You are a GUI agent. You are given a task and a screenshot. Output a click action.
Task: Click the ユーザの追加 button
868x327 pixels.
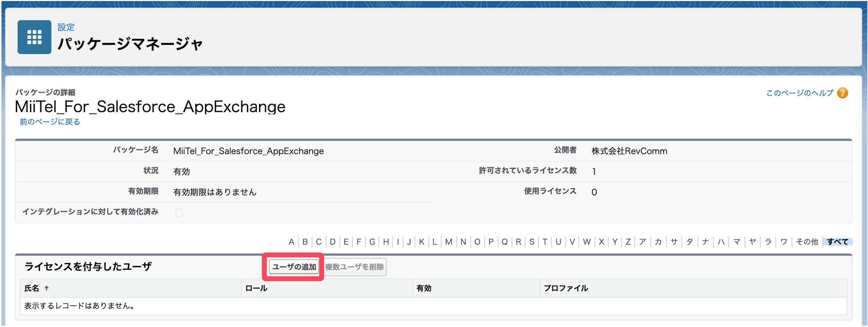point(294,267)
